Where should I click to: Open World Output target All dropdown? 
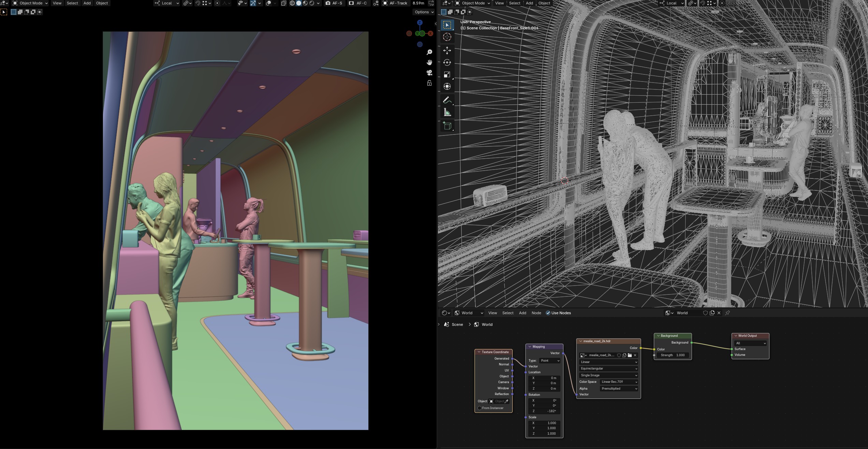tap(750, 343)
